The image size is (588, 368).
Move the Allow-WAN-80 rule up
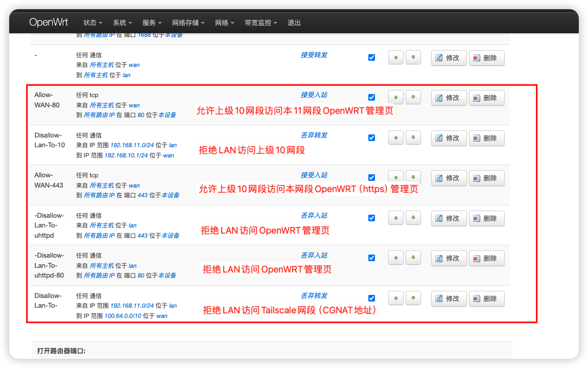(x=396, y=98)
